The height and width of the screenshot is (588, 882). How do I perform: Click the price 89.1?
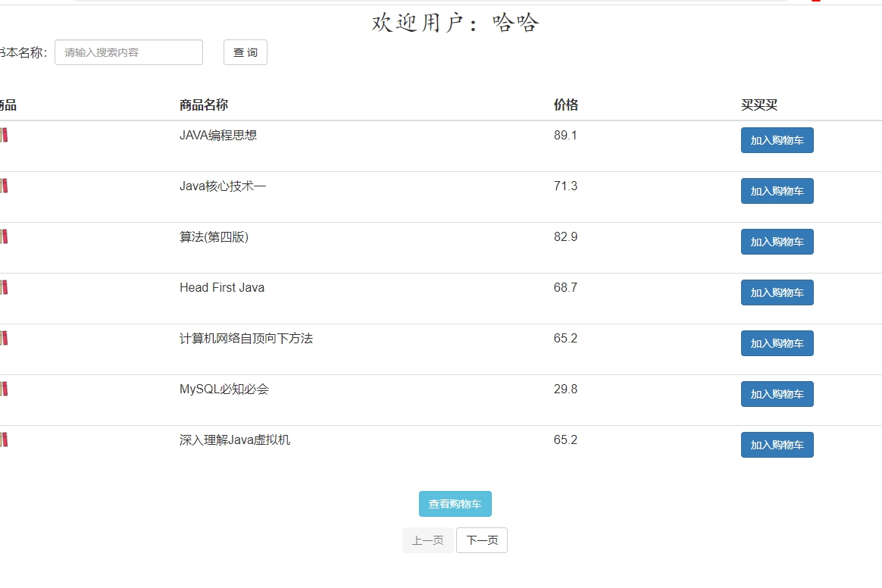point(565,135)
